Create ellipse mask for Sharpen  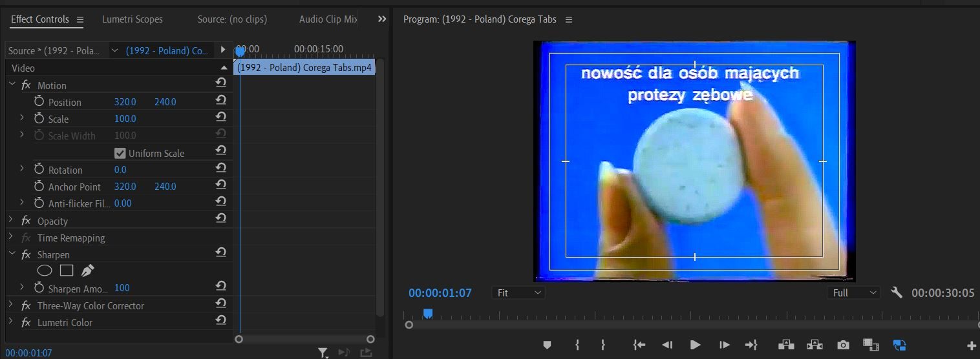45,271
